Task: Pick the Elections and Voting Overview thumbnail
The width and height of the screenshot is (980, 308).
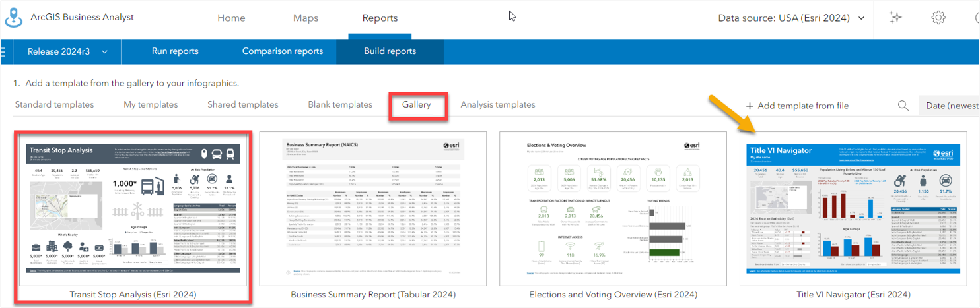Action: pyautogui.click(x=613, y=210)
